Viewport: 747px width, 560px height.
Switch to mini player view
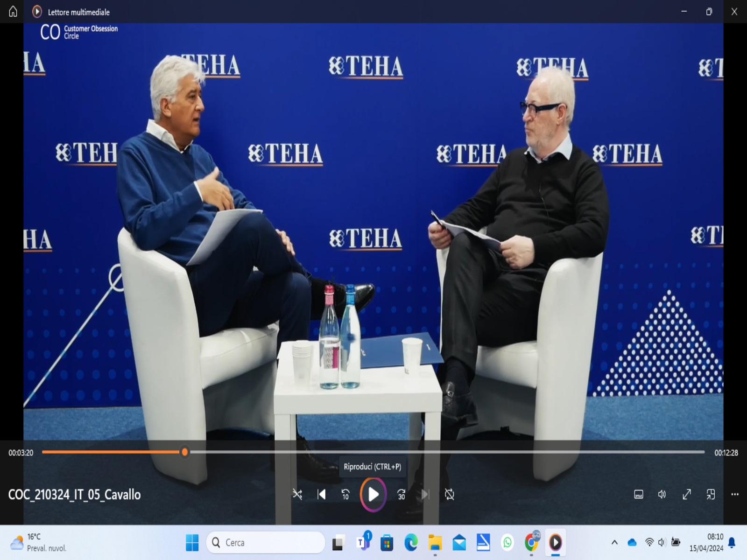tap(711, 494)
